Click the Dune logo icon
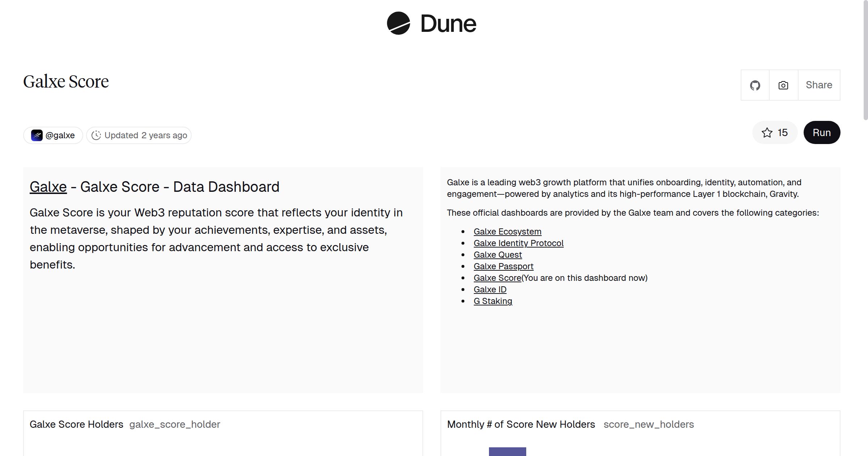The width and height of the screenshot is (868, 456). click(398, 23)
